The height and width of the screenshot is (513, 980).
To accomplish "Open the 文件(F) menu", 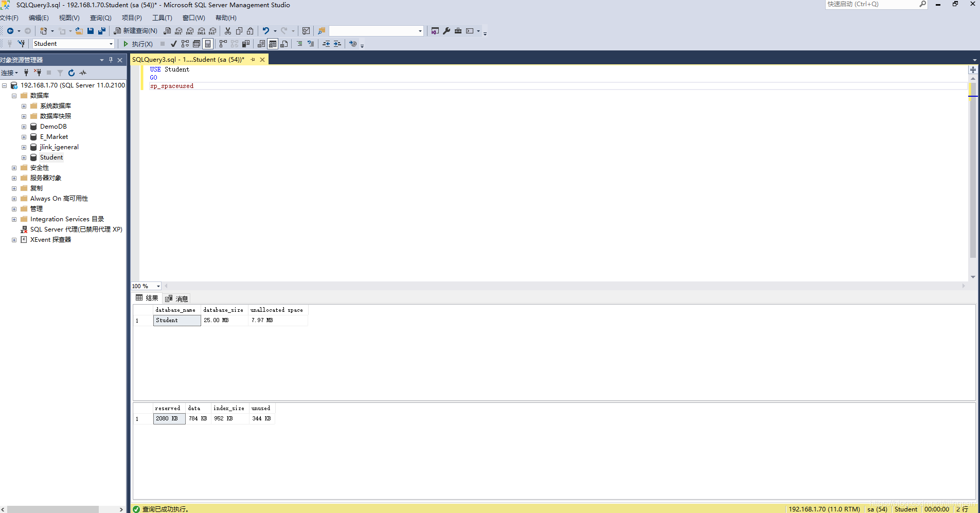I will [9, 18].
